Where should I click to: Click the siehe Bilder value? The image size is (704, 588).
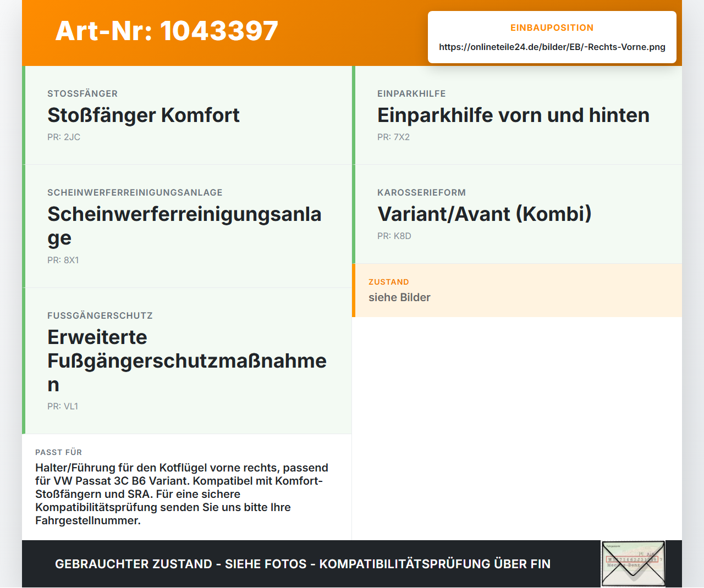pos(399,297)
